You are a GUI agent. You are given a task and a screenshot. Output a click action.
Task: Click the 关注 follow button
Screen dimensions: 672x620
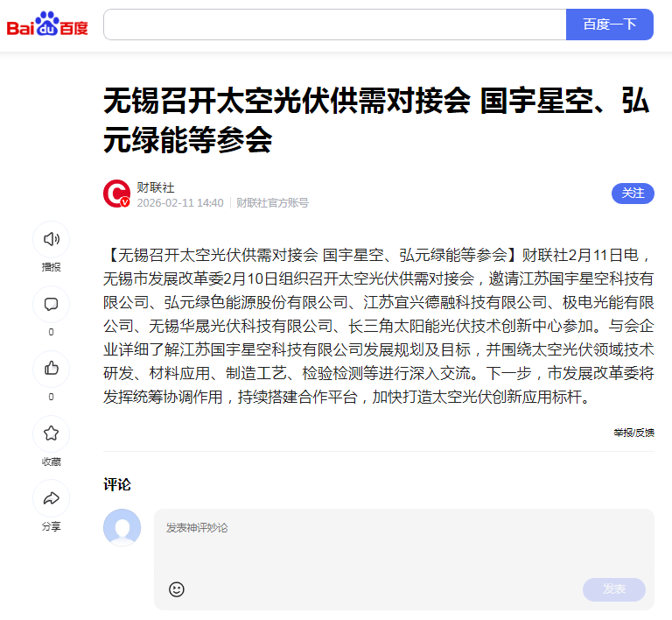click(633, 194)
